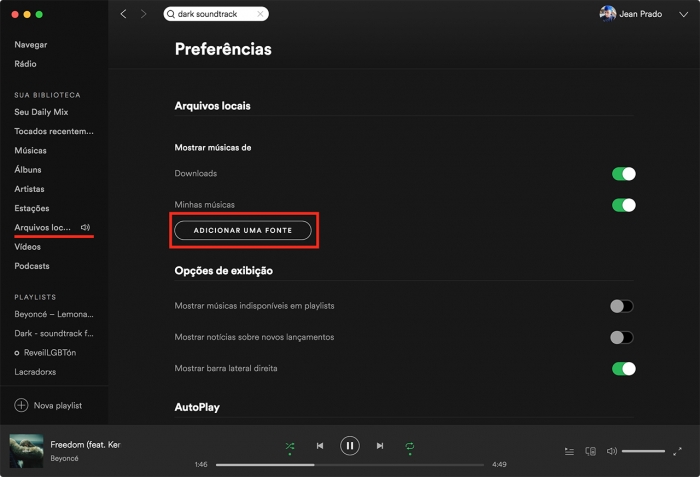Toggle the Downloads source switch

click(624, 174)
